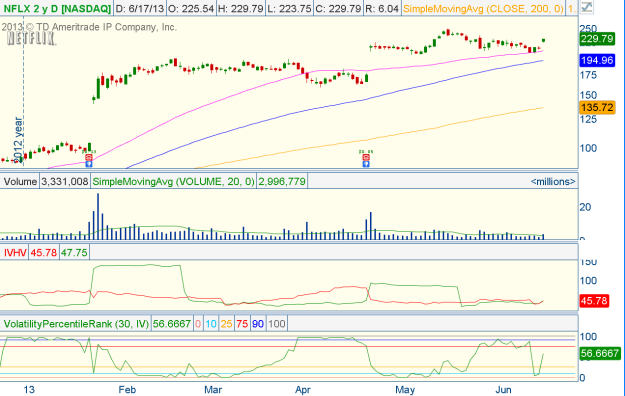Click the volume average value 2,996,779

(x=282, y=181)
